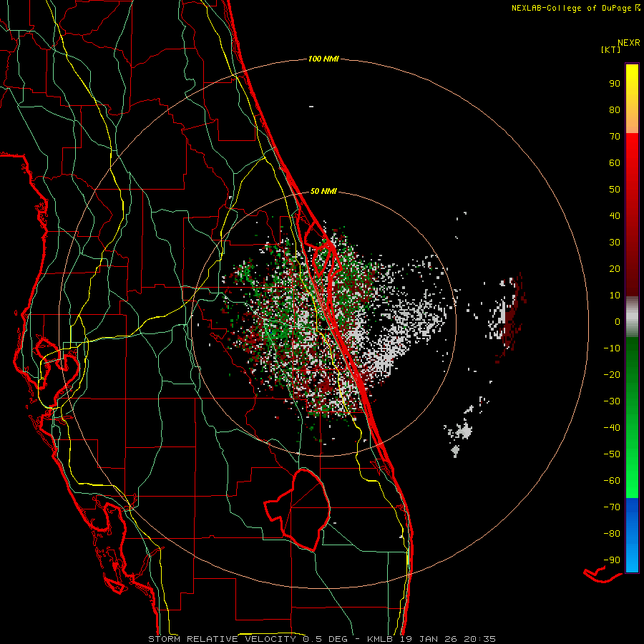Image resolution: width=644 pixels, height=644 pixels.
Task: Click the 40 value on the velocity scale
Action: [x=615, y=215]
